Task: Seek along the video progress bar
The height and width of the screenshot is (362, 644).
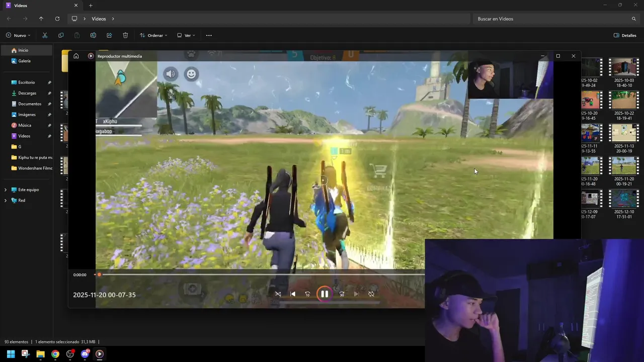Action: tap(261, 275)
